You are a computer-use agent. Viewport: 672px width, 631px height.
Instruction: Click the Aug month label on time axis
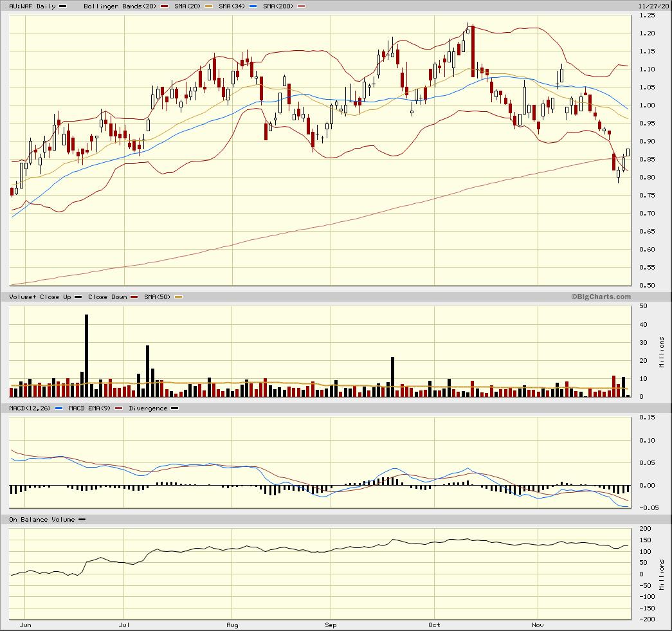232,625
